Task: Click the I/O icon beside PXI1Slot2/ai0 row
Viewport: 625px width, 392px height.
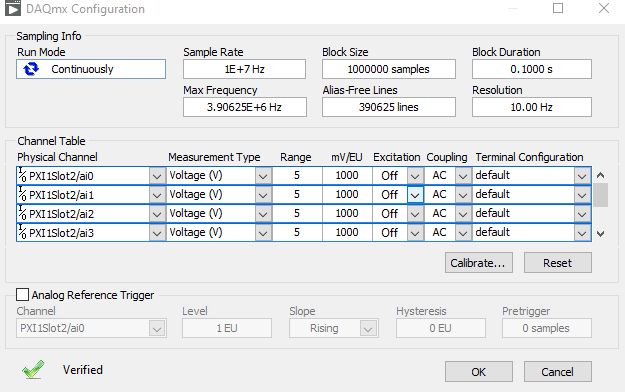Action: 22,175
